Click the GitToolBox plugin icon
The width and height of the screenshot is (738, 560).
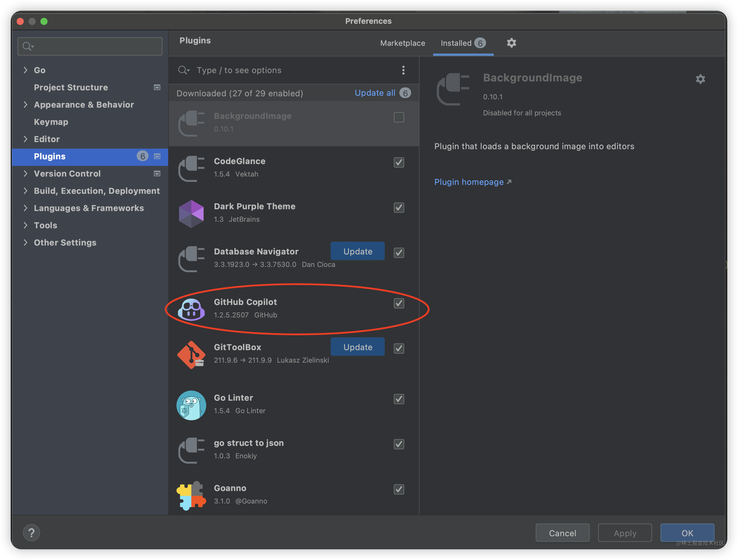point(191,354)
